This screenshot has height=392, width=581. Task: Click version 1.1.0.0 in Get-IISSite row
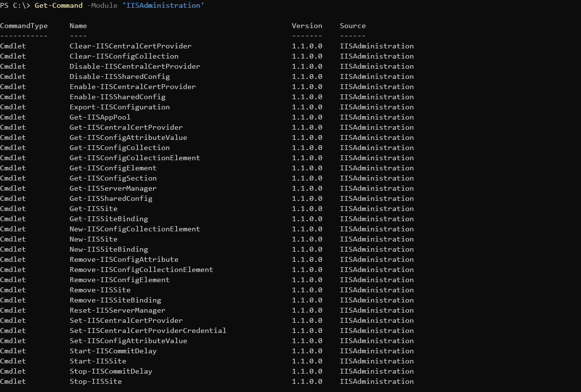(x=307, y=209)
